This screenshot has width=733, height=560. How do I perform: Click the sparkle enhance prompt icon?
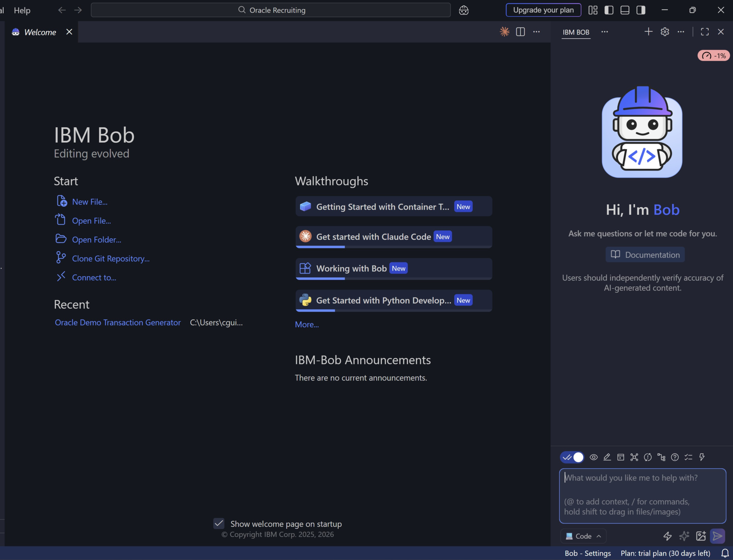(x=684, y=536)
